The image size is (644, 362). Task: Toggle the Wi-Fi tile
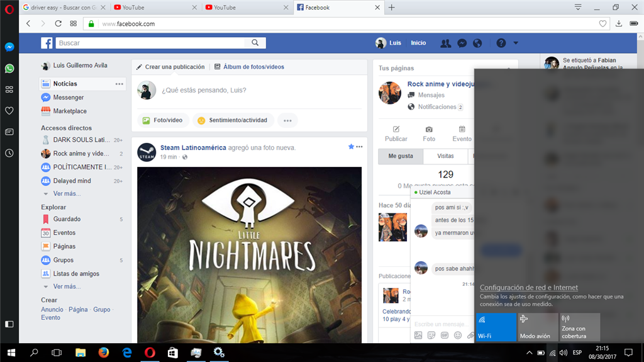point(496,327)
